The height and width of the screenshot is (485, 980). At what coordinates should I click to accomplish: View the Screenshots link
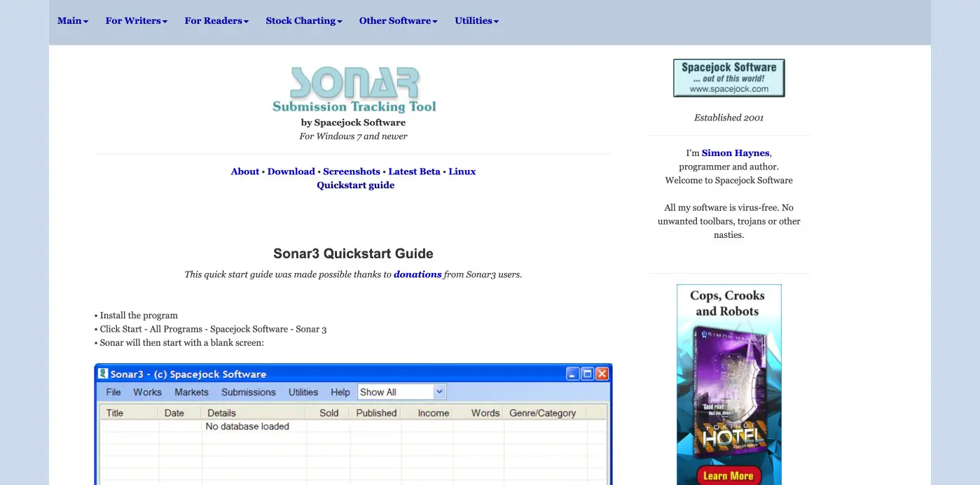coord(352,171)
